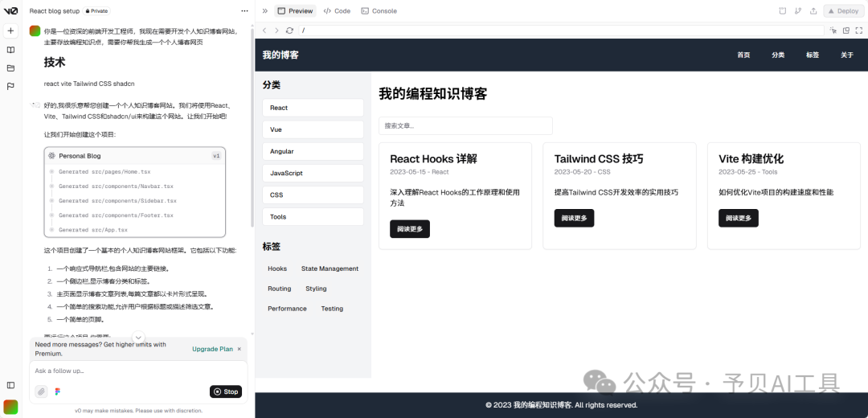Jump to chat bottom with chevron button

point(138,337)
